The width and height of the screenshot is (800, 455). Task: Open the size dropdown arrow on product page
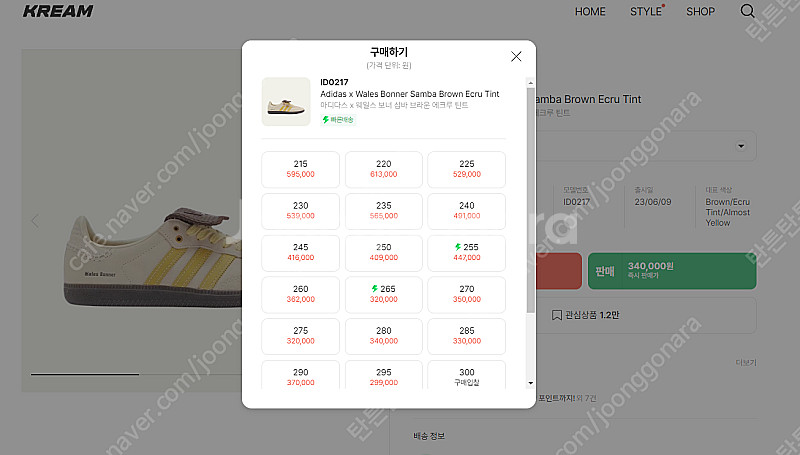[x=741, y=146]
